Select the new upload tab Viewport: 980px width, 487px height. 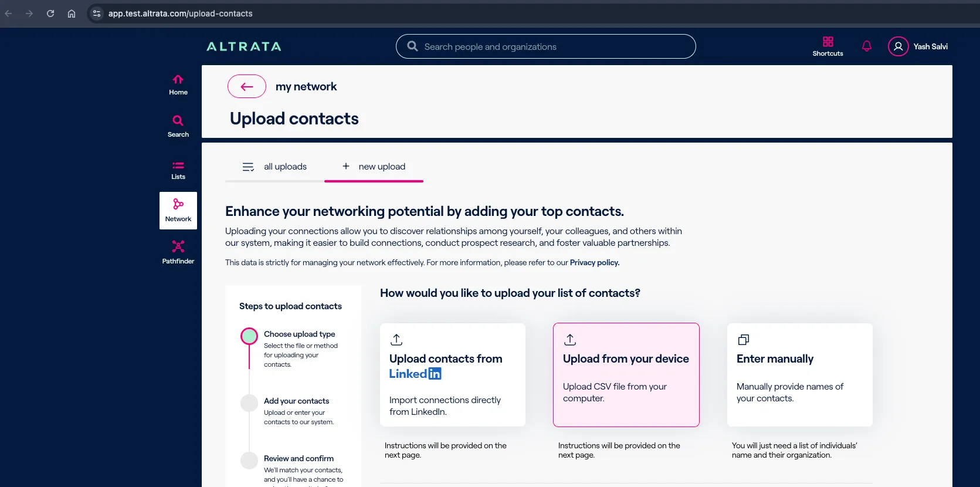374,167
